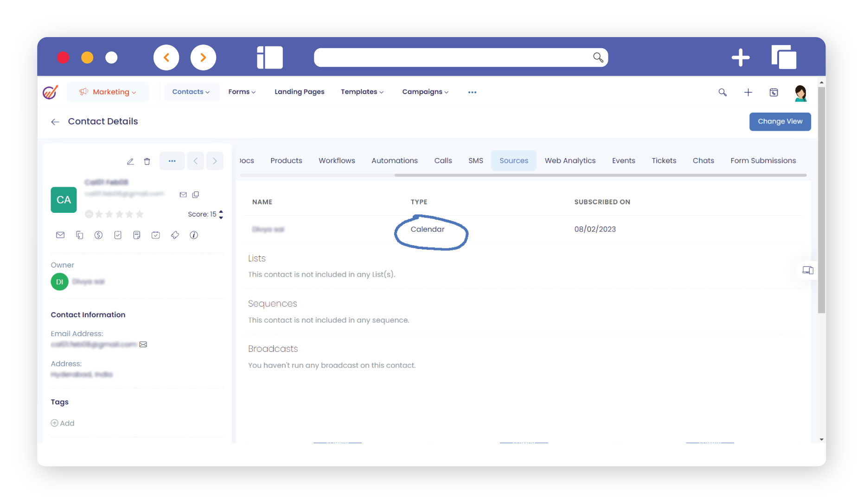Open Landing Pages menu item
Viewport: 863px width, 504px height.
[x=299, y=92]
